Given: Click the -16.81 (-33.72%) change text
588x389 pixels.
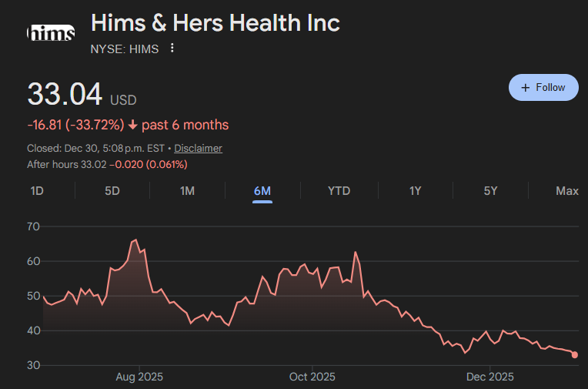Looking at the screenshot, I should 75,125.
